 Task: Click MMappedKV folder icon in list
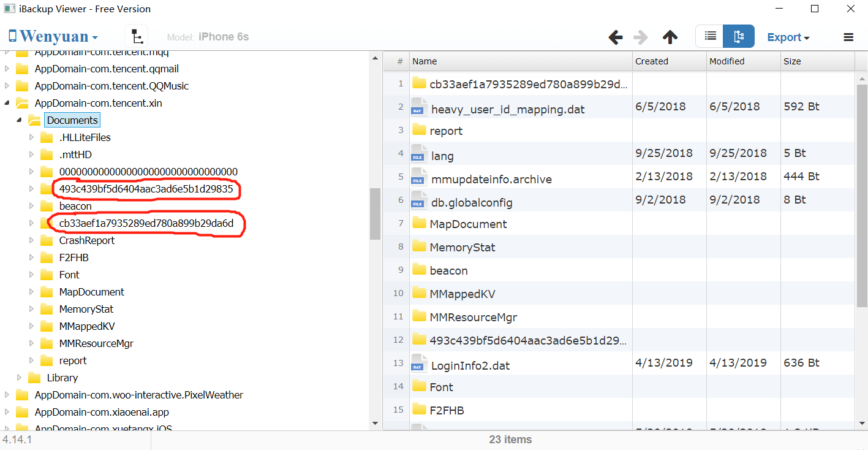click(419, 292)
